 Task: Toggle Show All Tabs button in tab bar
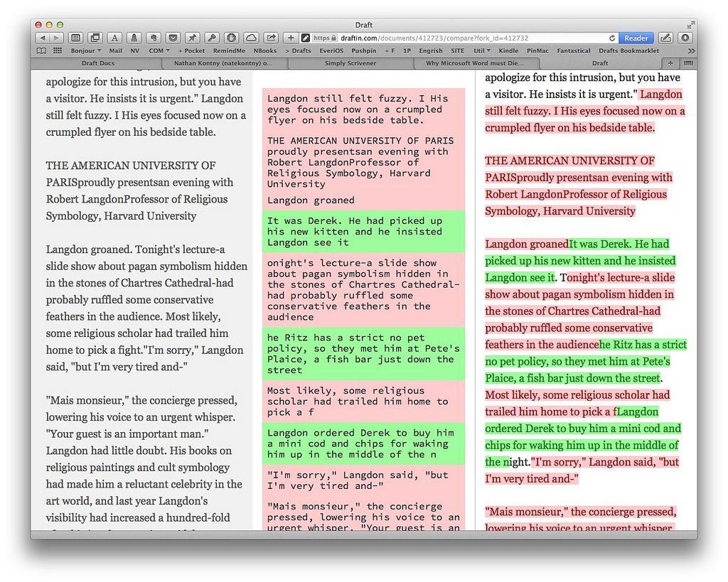[687, 63]
